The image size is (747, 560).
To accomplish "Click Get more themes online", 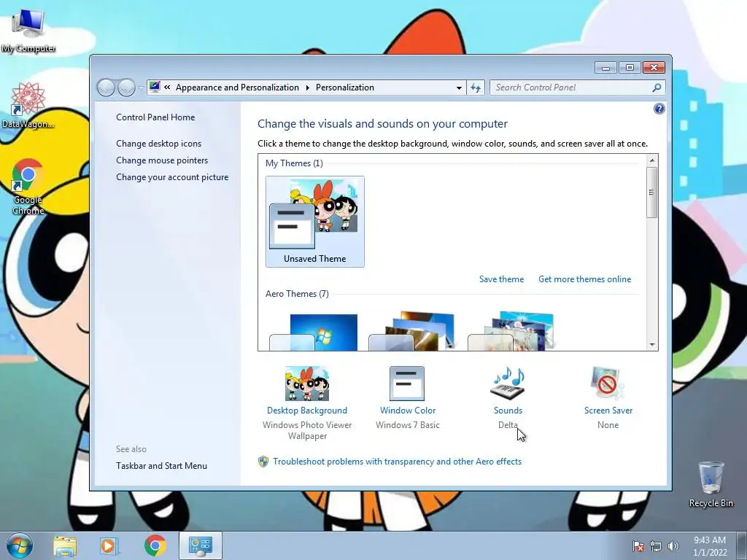I will (584, 279).
